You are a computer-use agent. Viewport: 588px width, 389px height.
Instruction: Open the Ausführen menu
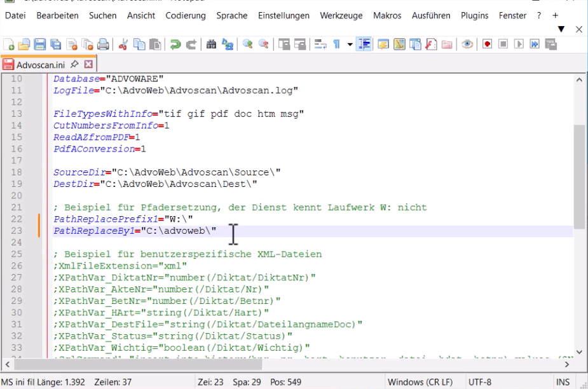coord(431,15)
